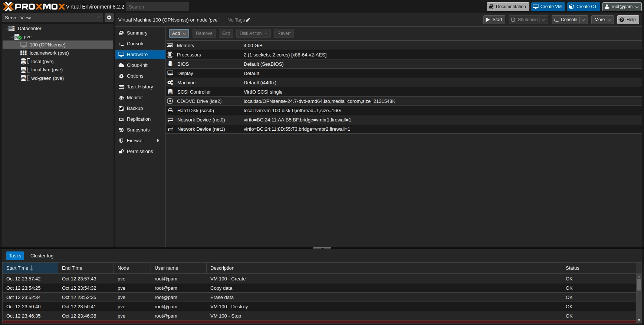Click in the top Search field

[x=158, y=7]
